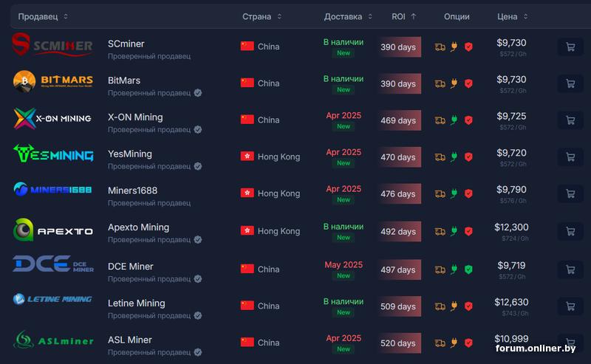Open the YesMining seller logo
Viewport: 591px width, 364px height.
[53, 154]
